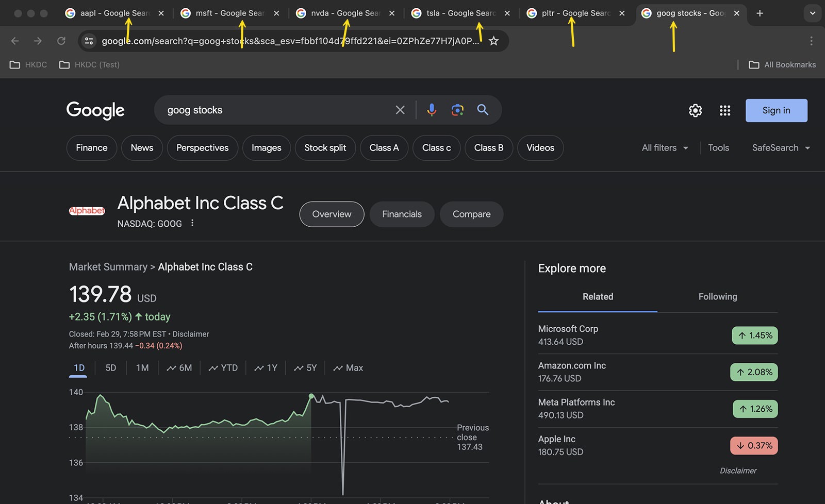This screenshot has height=504, width=825.
Task: Bookmark this page with the star icon
Action: pos(493,41)
